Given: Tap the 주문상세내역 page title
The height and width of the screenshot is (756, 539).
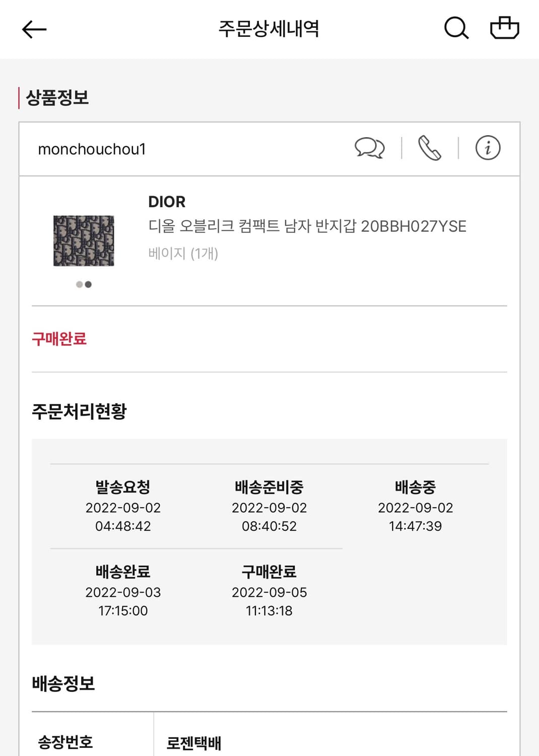Looking at the screenshot, I should [x=269, y=29].
